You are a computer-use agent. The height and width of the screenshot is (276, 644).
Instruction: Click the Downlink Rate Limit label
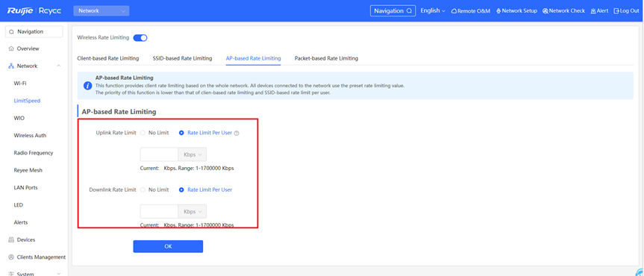(x=113, y=189)
